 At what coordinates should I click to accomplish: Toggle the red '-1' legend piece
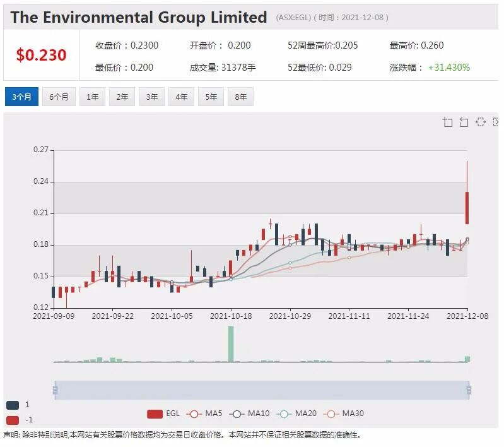[x=13, y=420]
